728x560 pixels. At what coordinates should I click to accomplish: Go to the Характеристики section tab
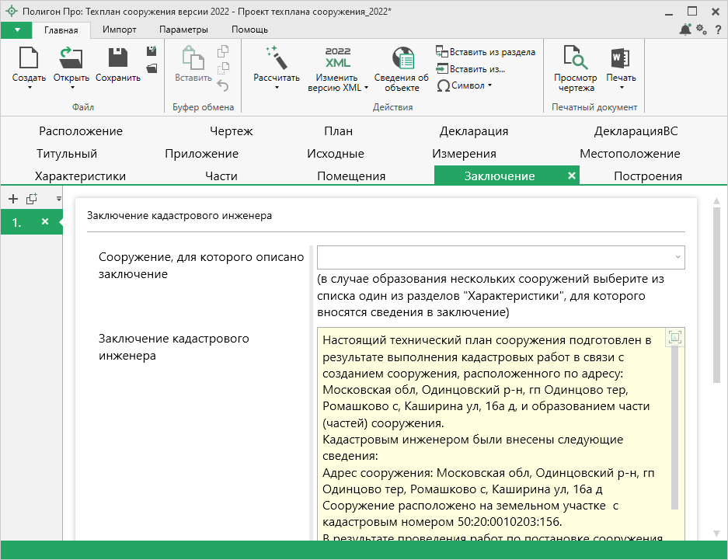tap(80, 176)
